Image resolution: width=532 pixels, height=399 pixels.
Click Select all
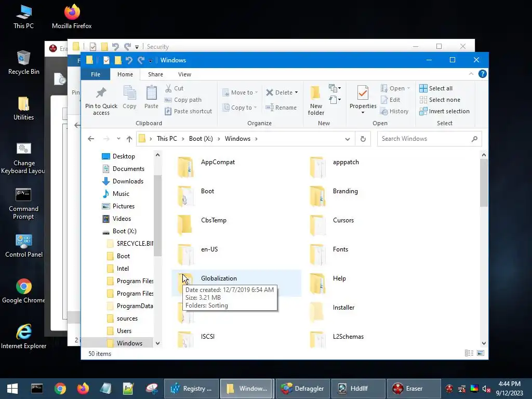click(x=436, y=88)
